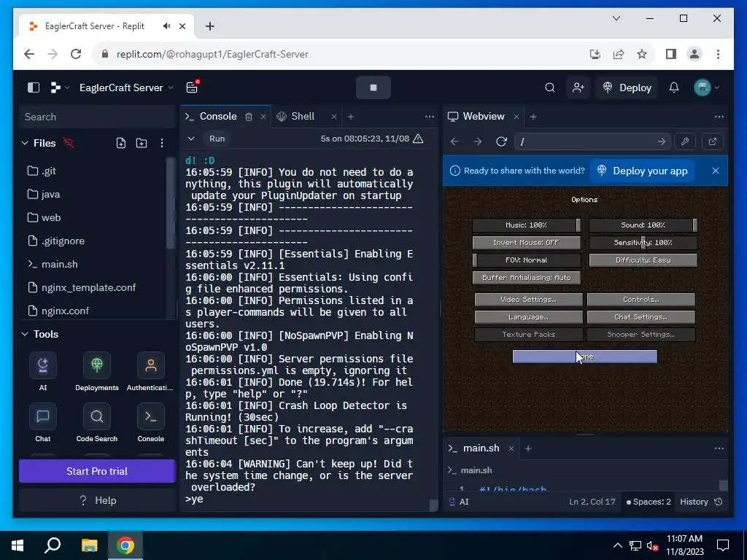This screenshot has width=747, height=560.
Task: Open the History panel in status bar
Action: coord(701,502)
